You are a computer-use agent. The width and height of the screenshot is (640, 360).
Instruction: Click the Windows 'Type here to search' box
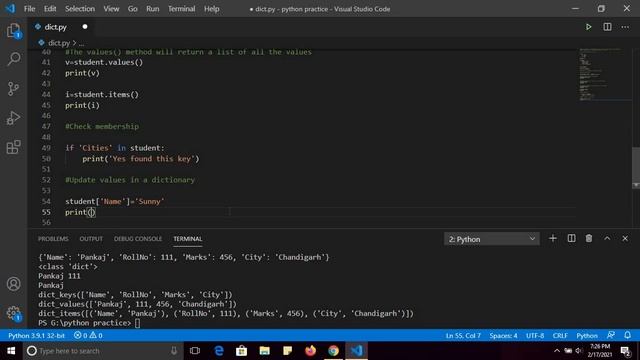coord(103,351)
